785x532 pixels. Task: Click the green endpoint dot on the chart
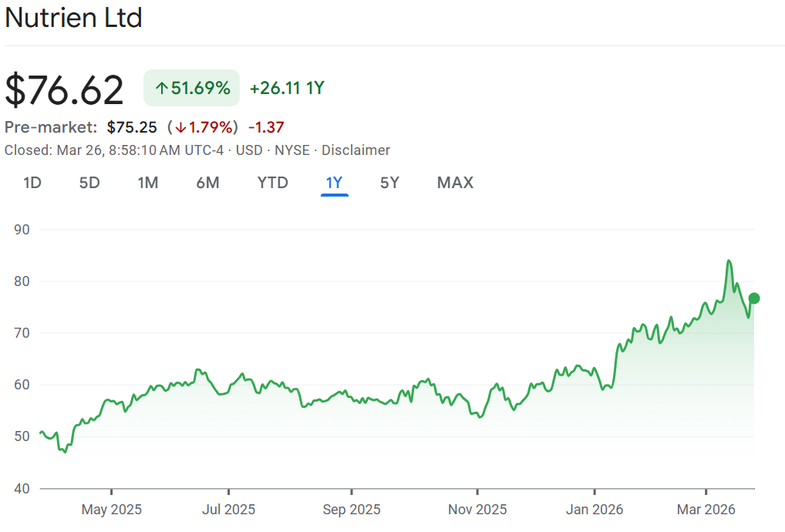(x=753, y=298)
